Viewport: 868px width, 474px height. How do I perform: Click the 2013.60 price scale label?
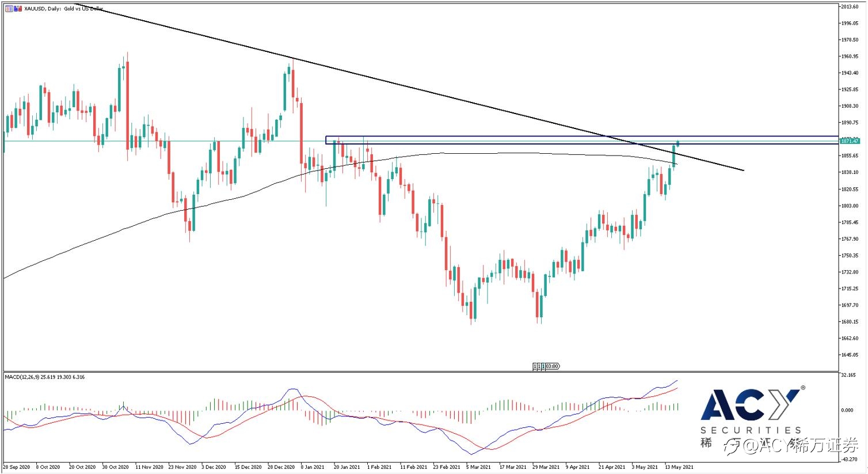tap(850, 7)
